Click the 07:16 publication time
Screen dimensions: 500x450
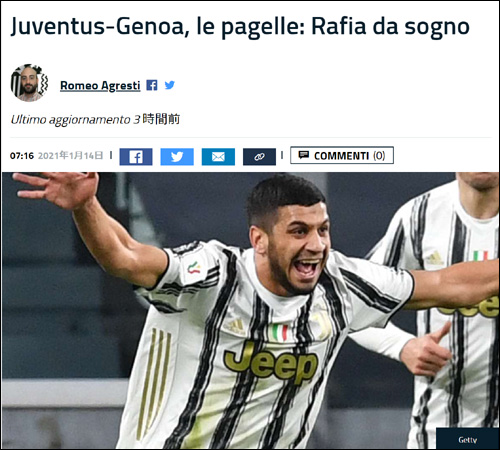click(x=22, y=156)
